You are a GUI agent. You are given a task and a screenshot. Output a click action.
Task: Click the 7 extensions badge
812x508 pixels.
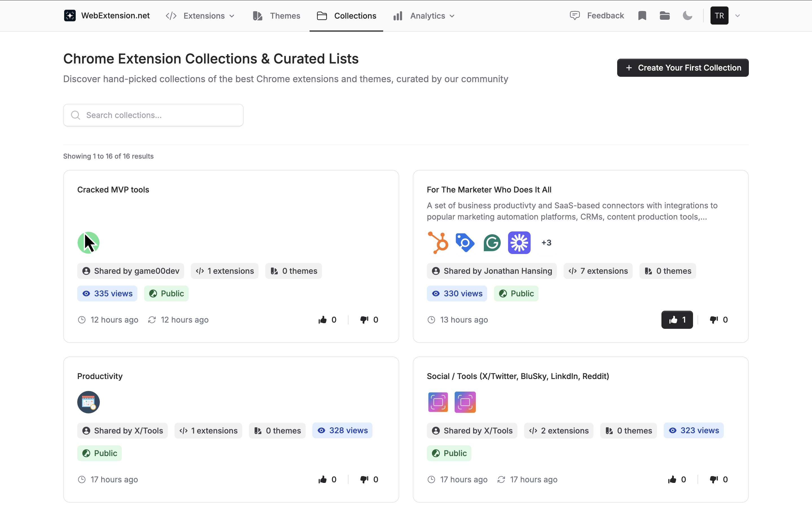598,271
